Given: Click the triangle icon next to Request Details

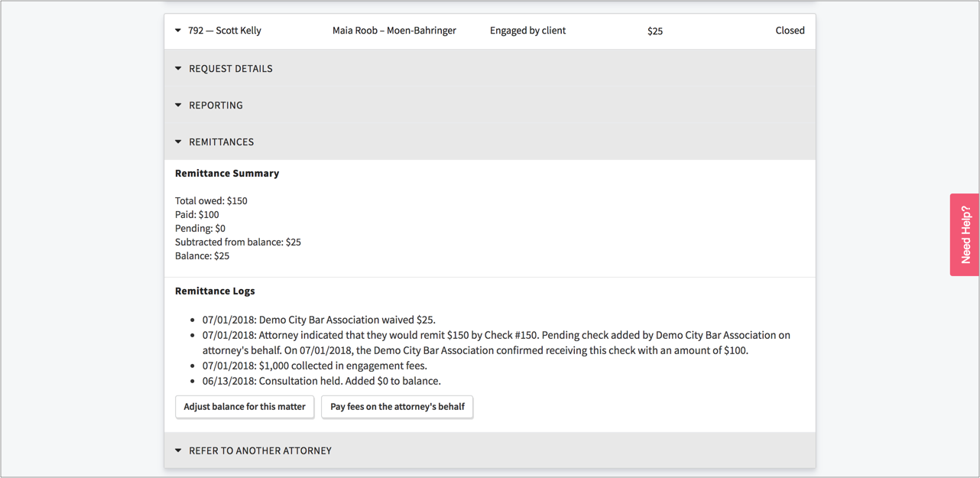Looking at the screenshot, I should tap(178, 69).
